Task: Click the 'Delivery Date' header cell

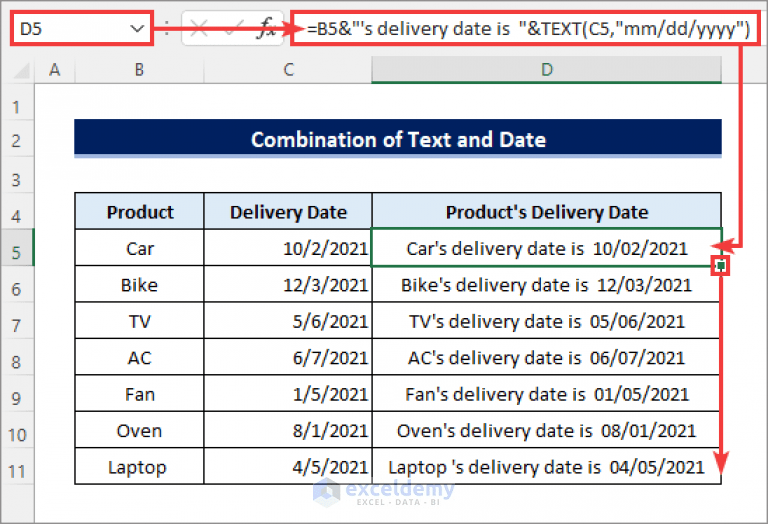Action: coord(288,212)
